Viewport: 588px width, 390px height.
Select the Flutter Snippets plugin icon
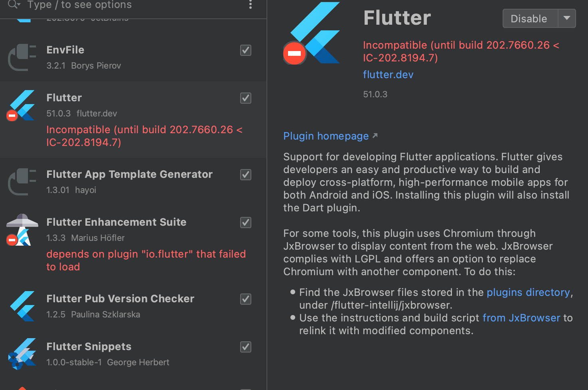(22, 354)
